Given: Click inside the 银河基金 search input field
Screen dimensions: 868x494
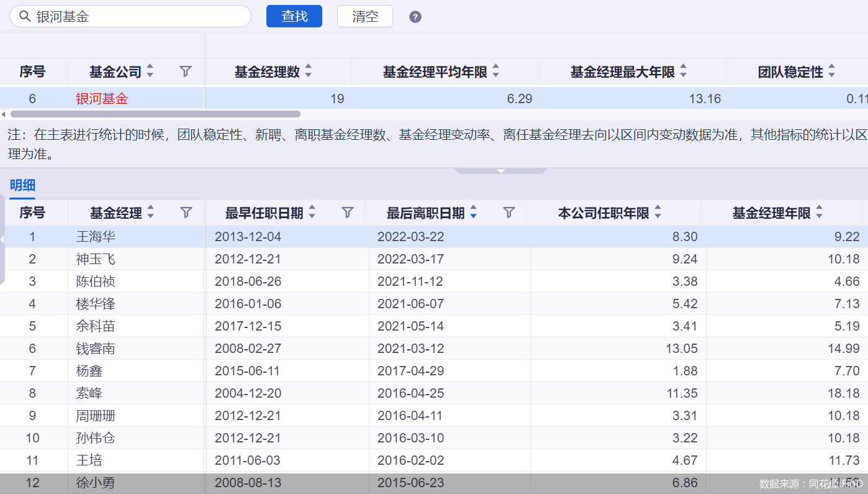Looking at the screenshot, I should pyautogui.click(x=130, y=16).
